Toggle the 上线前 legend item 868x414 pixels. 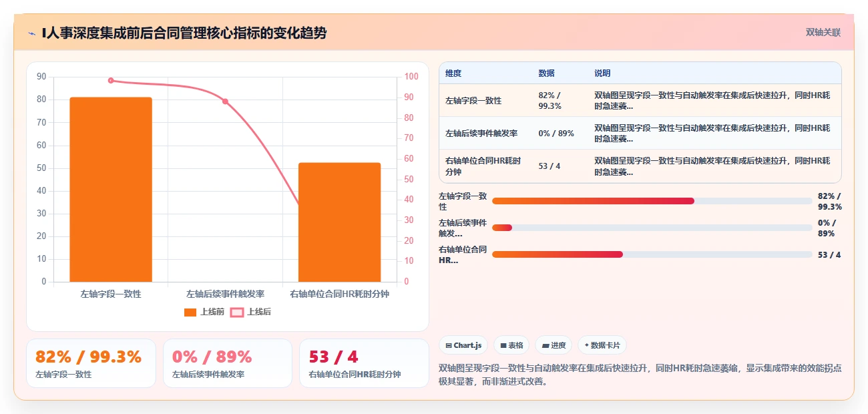pyautogui.click(x=204, y=312)
